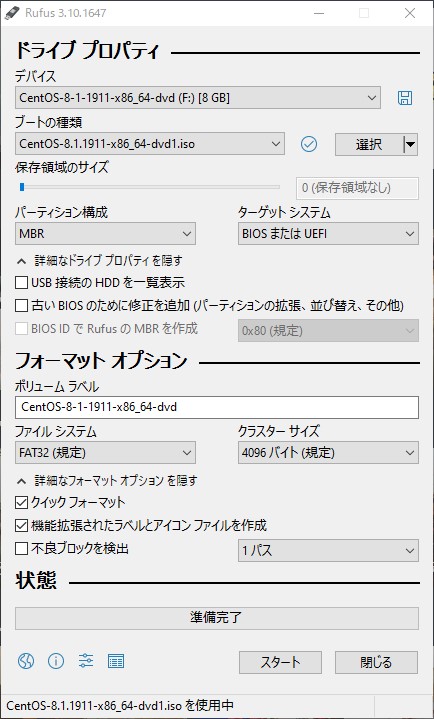Toggle 古い BIOS のために修正を追加 checkbox
The height and width of the screenshot is (719, 434).
pyautogui.click(x=22, y=305)
